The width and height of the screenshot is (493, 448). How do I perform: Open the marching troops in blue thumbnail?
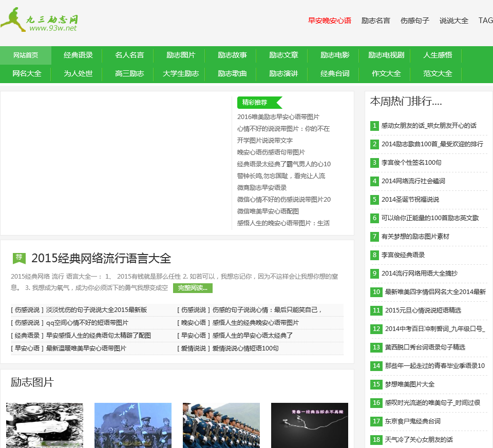[221, 425]
